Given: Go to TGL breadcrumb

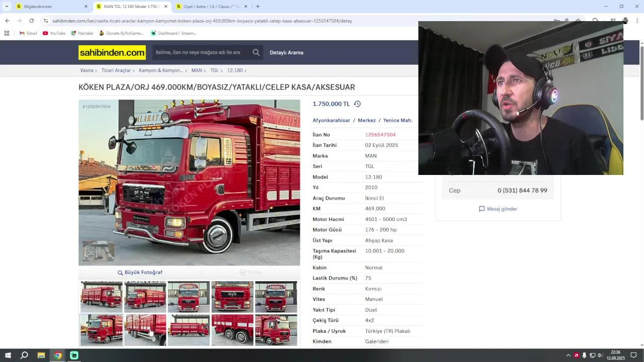Looking at the screenshot, I should pos(214,70).
